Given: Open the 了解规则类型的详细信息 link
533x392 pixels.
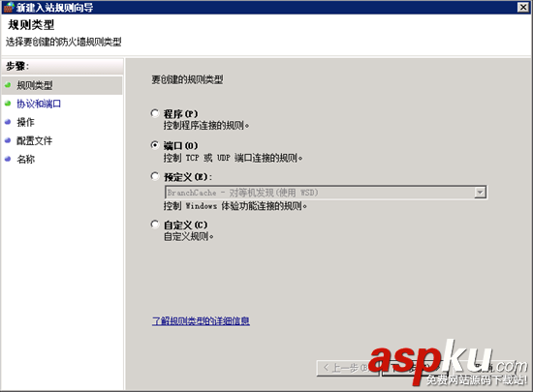Looking at the screenshot, I should point(201,320).
